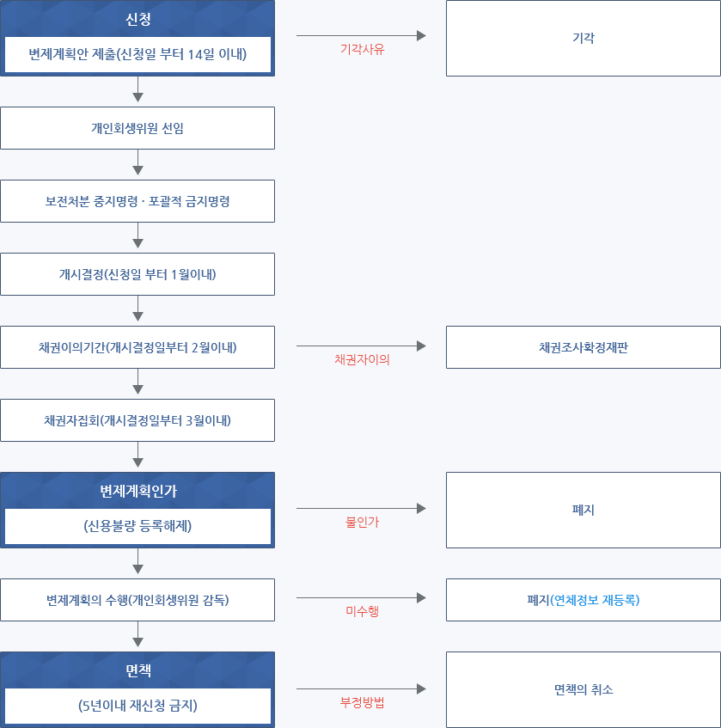721x728 pixels.
Task: Click the 신용불량 등록해제 box
Action: click(137, 526)
